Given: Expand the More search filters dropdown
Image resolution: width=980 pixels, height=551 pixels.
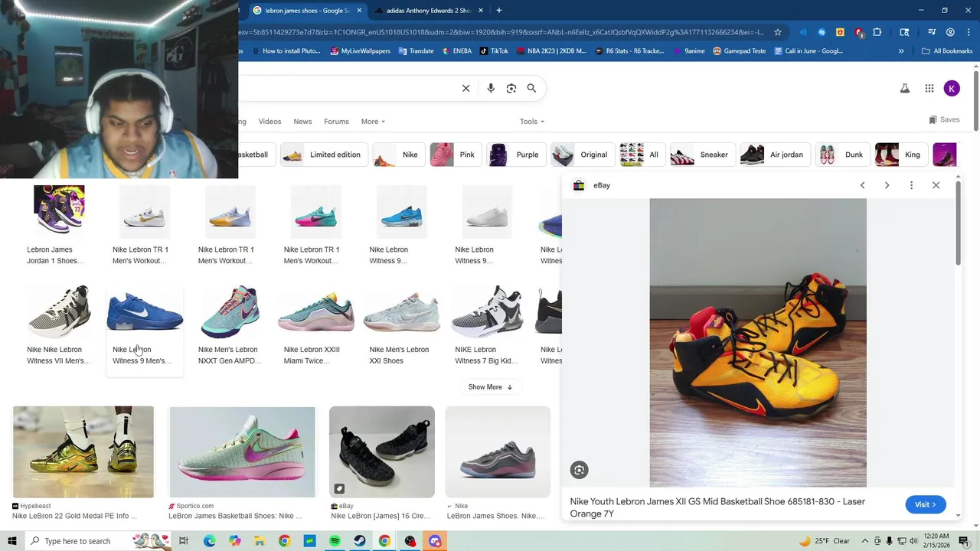Looking at the screenshot, I should coord(373,122).
